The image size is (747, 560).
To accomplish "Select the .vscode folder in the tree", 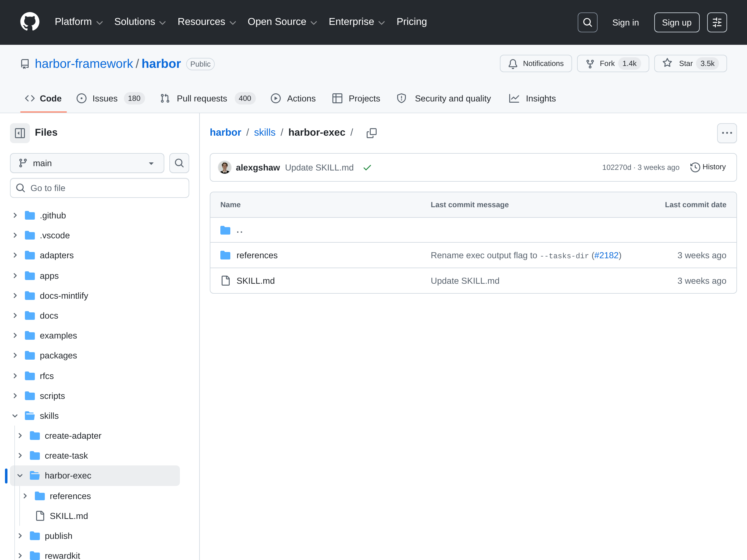I will tap(54, 235).
